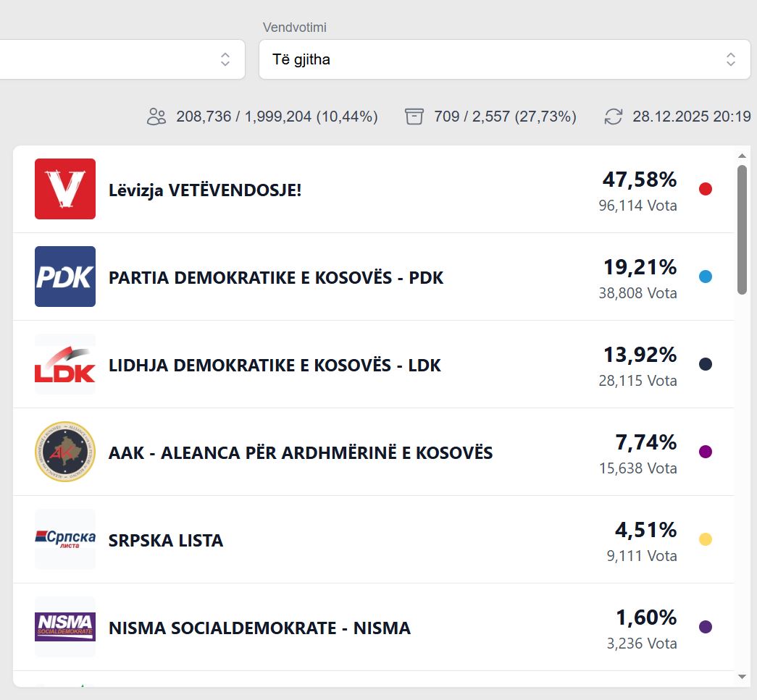The width and height of the screenshot is (757, 700).
Task: Click the scrollbar down arrow of results list
Action: 742,677
